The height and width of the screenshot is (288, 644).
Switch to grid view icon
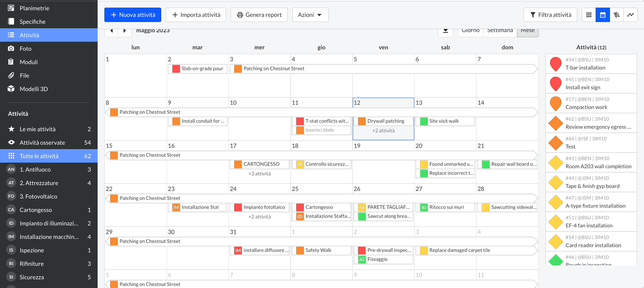click(589, 15)
